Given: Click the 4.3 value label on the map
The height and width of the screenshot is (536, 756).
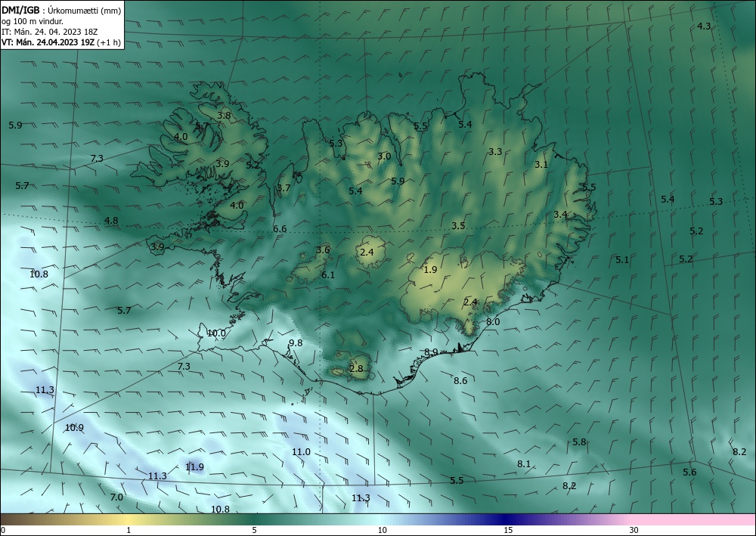Looking at the screenshot, I should [704, 26].
